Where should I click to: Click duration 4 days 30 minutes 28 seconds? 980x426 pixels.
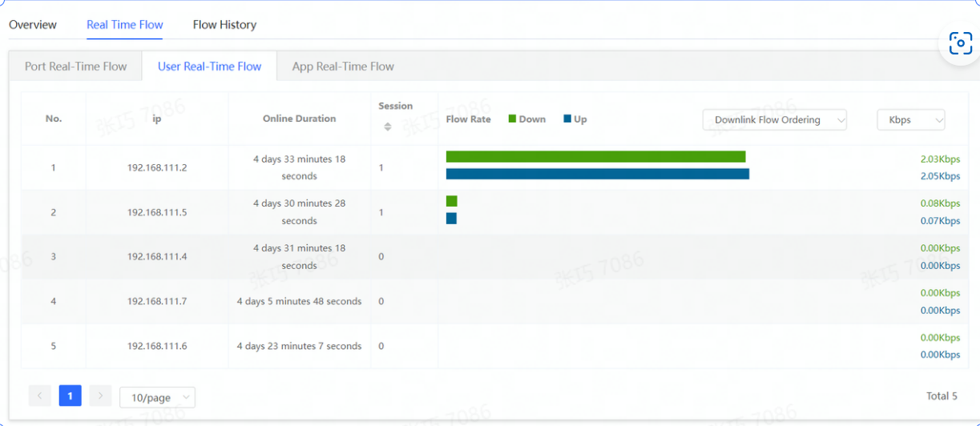[299, 212]
